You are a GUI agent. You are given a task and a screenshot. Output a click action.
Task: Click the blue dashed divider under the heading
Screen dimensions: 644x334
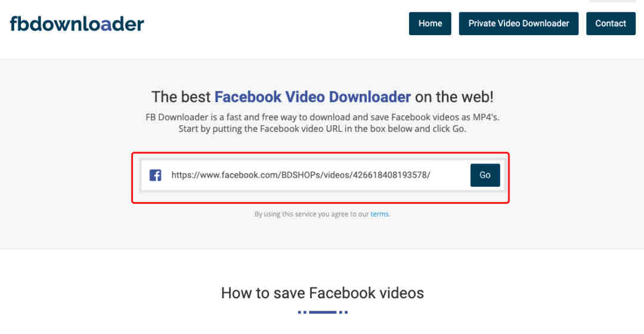(322, 312)
